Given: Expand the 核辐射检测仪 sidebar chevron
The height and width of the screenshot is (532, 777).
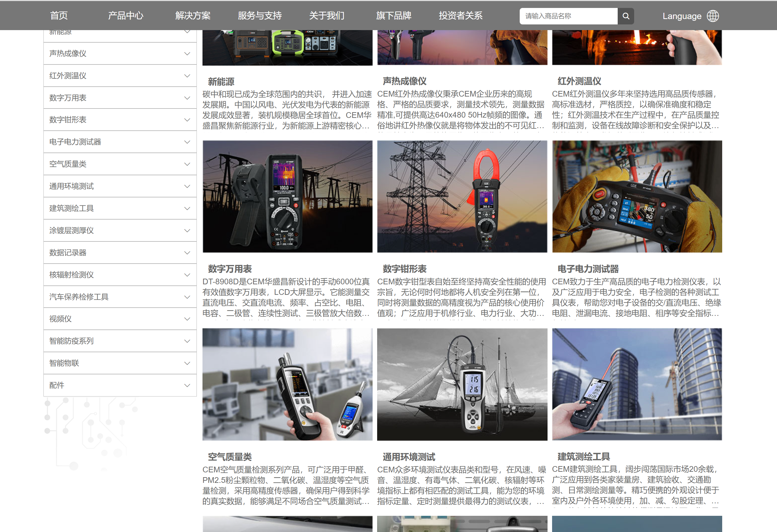Looking at the screenshot, I should 187,275.
